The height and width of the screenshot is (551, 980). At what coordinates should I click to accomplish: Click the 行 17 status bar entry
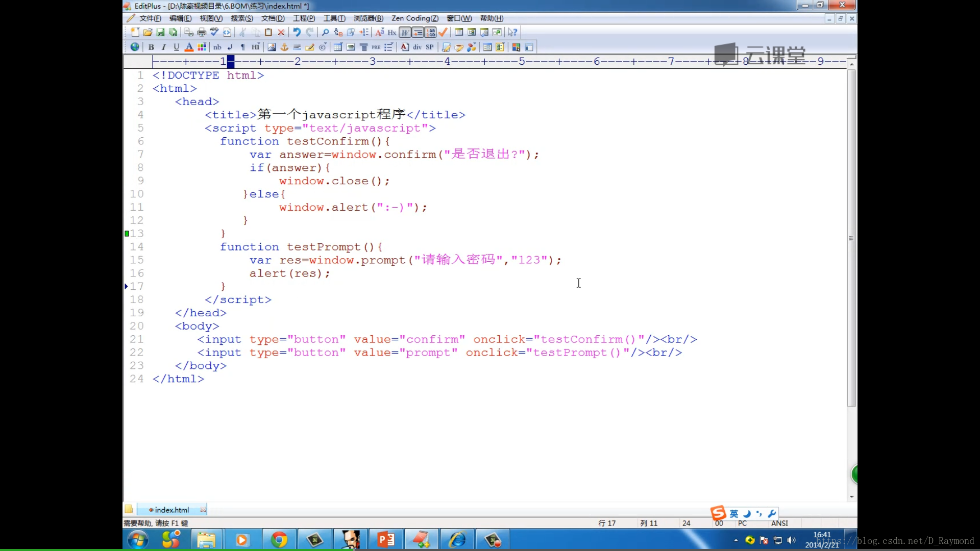(607, 523)
